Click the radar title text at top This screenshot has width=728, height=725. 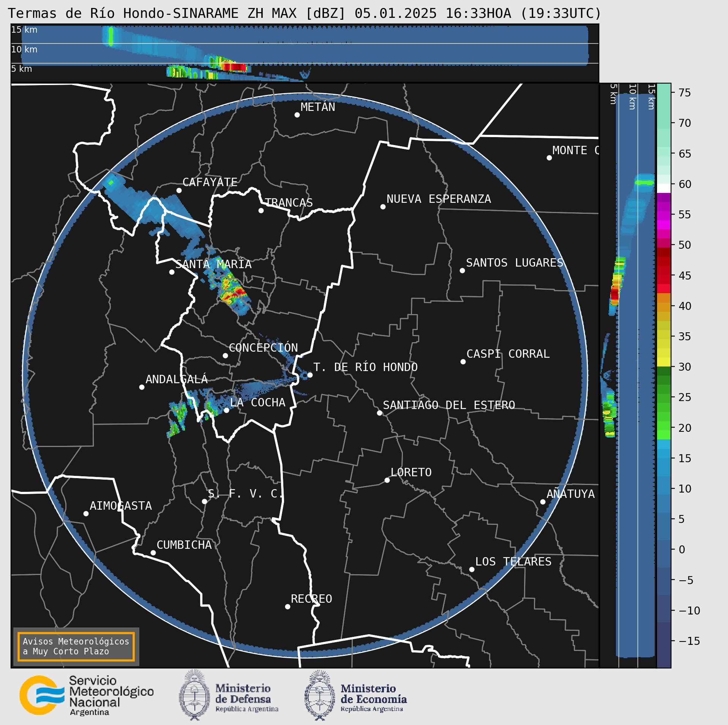coord(305,13)
